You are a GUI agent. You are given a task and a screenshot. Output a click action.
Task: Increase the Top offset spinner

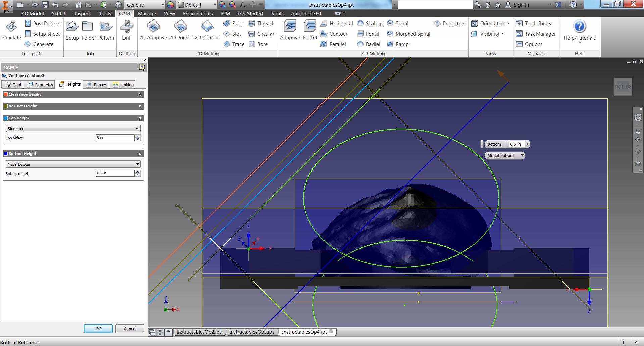(138, 136)
